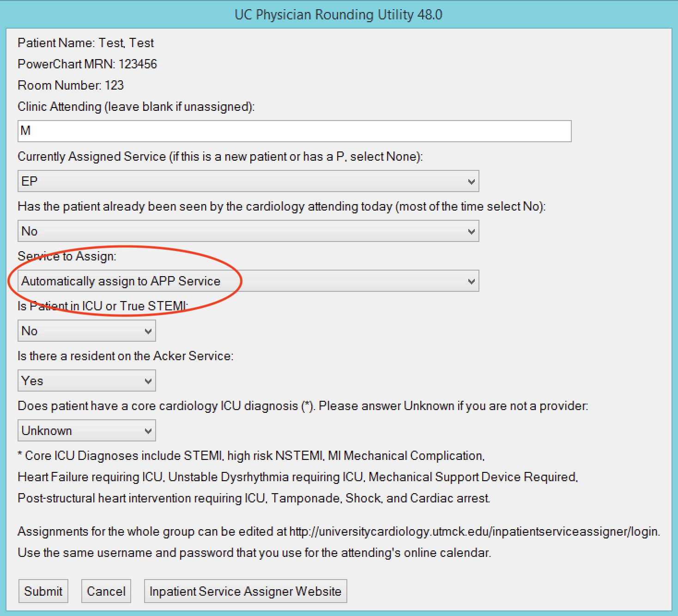This screenshot has height=616, width=678.
Task: Click the universitycardiology.utmck.edu URL text
Action: pos(474,531)
